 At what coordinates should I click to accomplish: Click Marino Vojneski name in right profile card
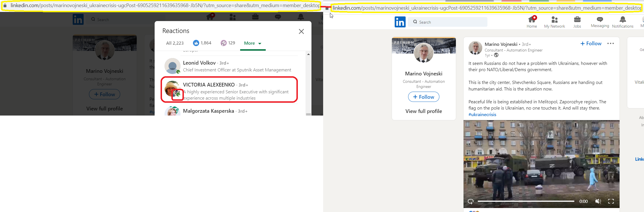click(424, 74)
